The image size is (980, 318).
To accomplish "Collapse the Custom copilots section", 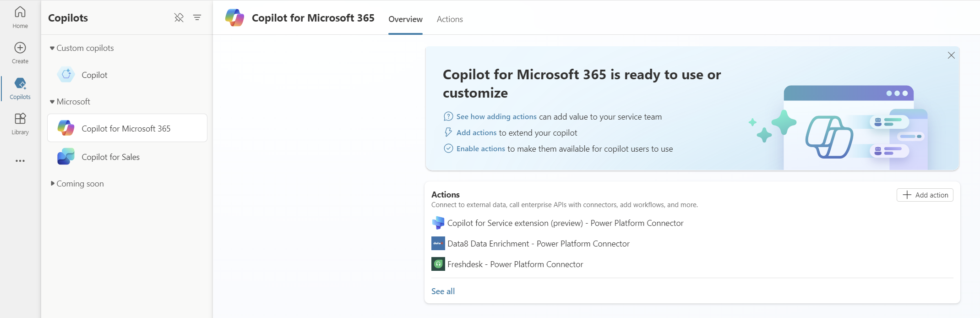I will click(52, 48).
